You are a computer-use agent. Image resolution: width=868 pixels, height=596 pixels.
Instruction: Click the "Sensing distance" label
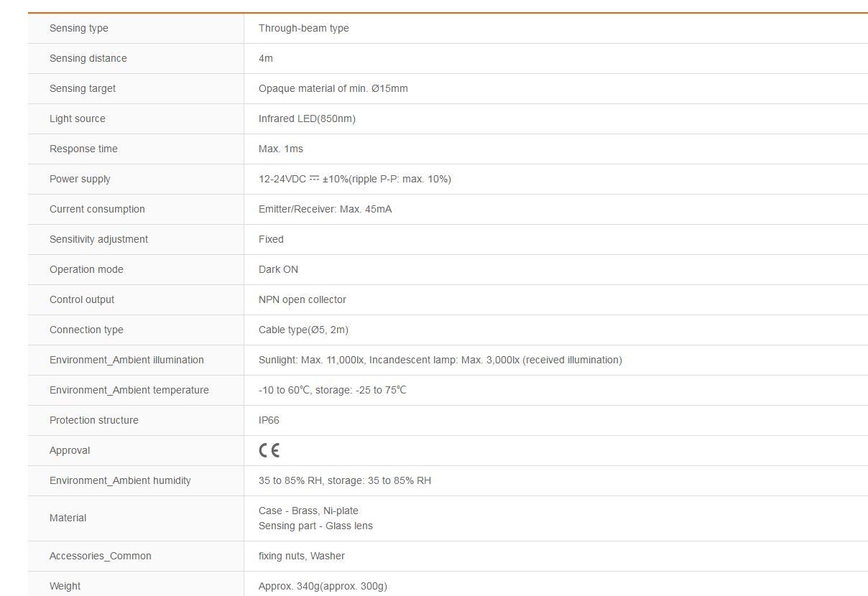[x=88, y=58]
